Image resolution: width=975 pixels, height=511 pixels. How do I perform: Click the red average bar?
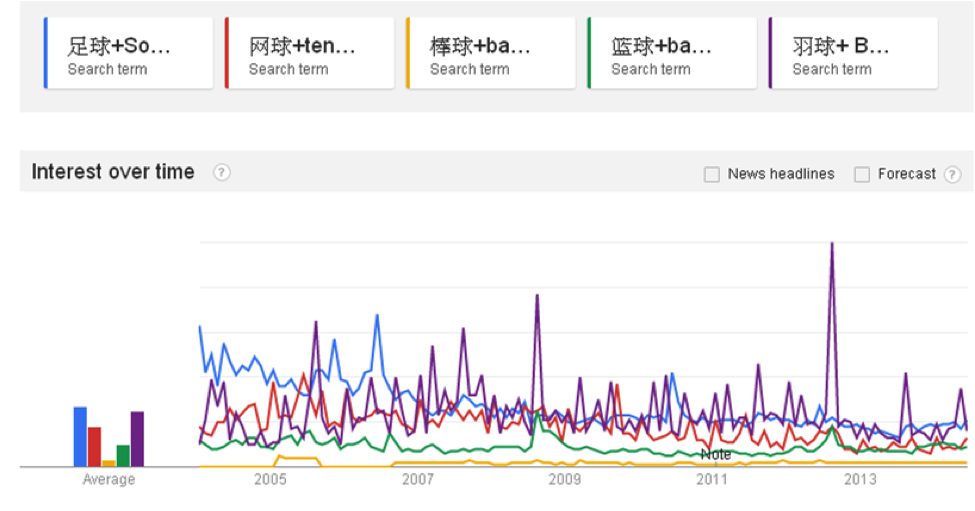(94, 447)
